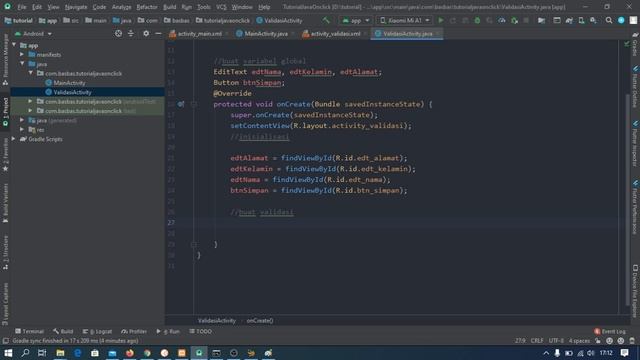Viewport: 640px width, 360px height.
Task: Expand the manifests folder
Action: coord(22,54)
